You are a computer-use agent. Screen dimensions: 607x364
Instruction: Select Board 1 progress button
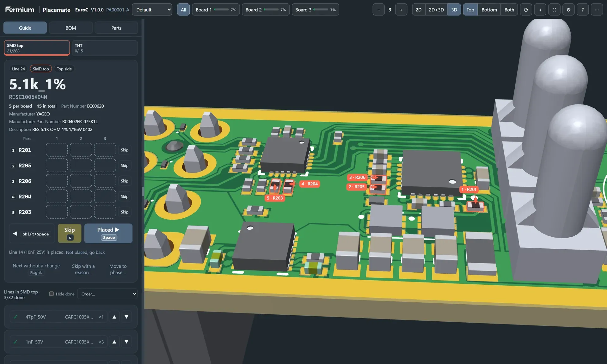pyautogui.click(x=216, y=10)
